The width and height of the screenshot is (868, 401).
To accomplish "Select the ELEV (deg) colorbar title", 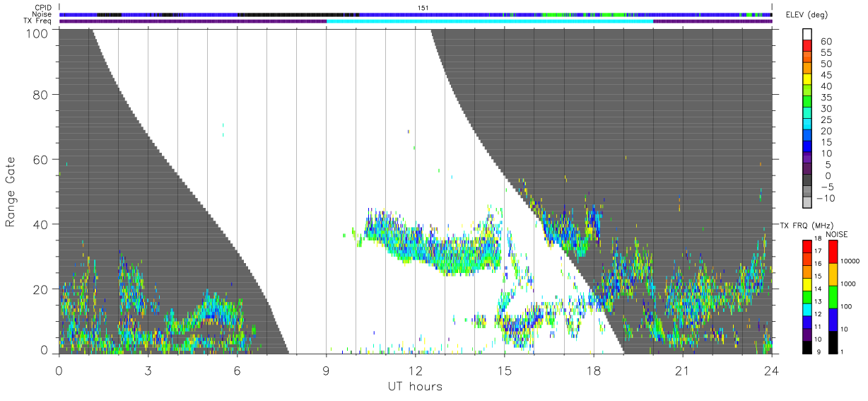I will click(x=807, y=15).
